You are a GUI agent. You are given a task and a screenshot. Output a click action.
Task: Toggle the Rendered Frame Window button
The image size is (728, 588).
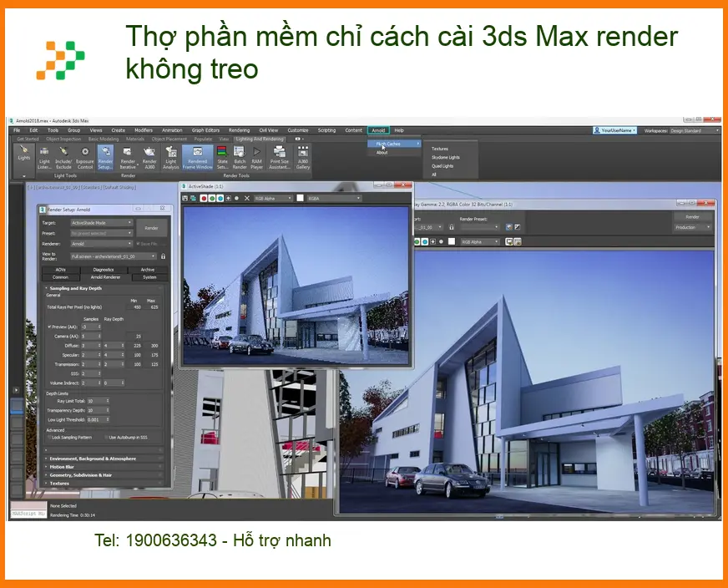click(x=197, y=158)
